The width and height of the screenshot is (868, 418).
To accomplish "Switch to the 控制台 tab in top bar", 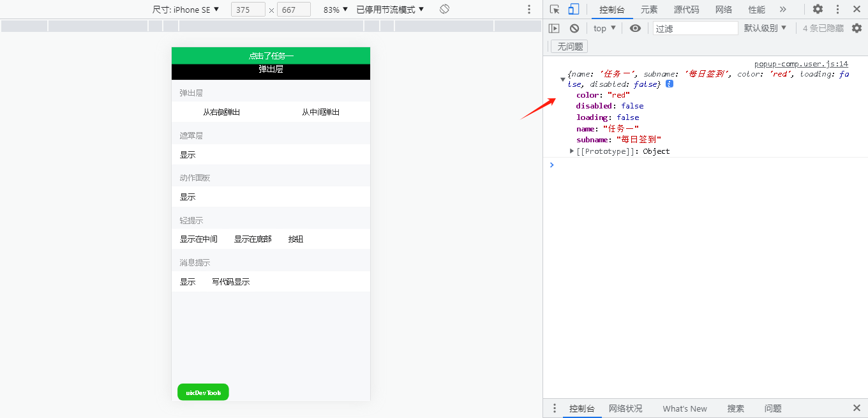I will 611,10.
